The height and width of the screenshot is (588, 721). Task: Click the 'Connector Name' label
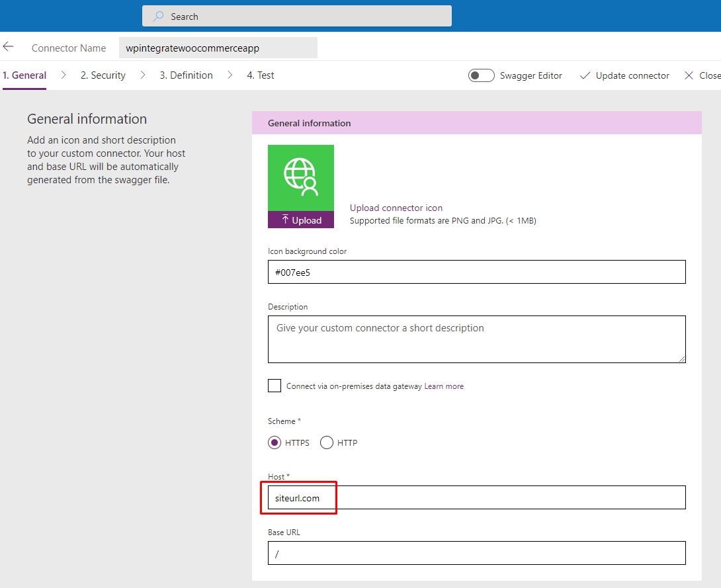[x=69, y=48]
